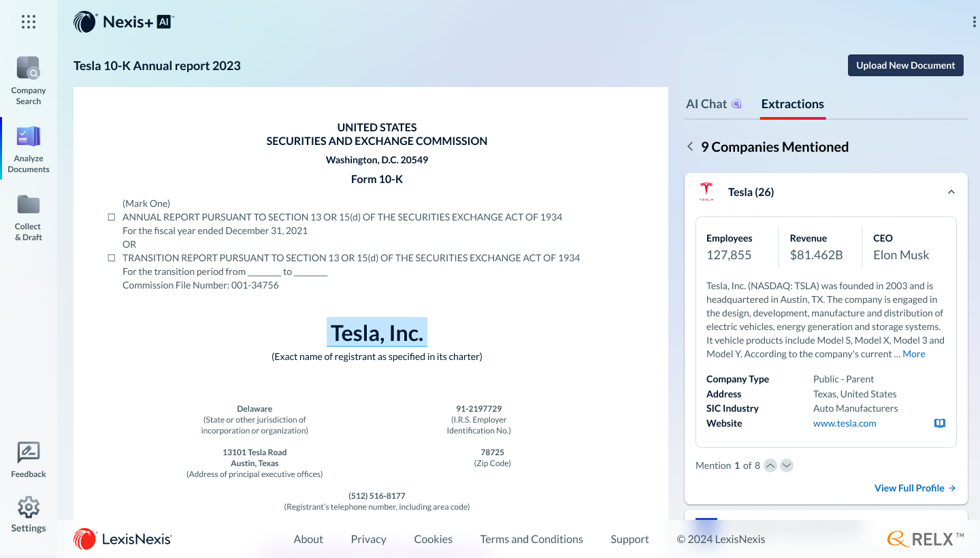The width and height of the screenshot is (980, 558).
Task: Expand description with More link
Action: 913,354
